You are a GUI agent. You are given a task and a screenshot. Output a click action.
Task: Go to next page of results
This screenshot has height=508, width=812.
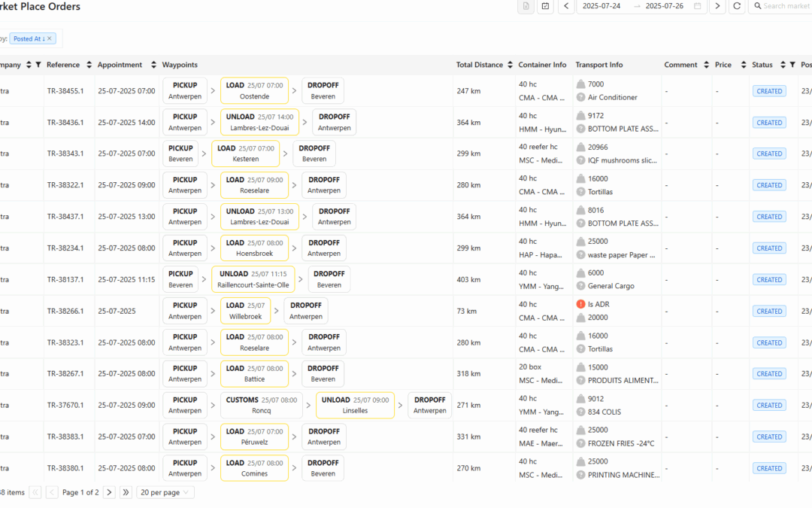click(109, 492)
